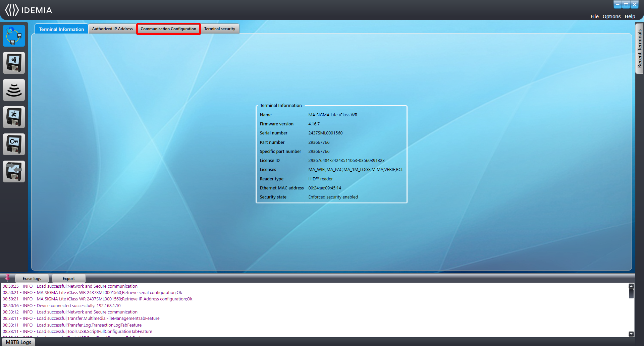Toggle the pink pushpin on logs panel
The width and height of the screenshot is (644, 346).
(x=7, y=278)
